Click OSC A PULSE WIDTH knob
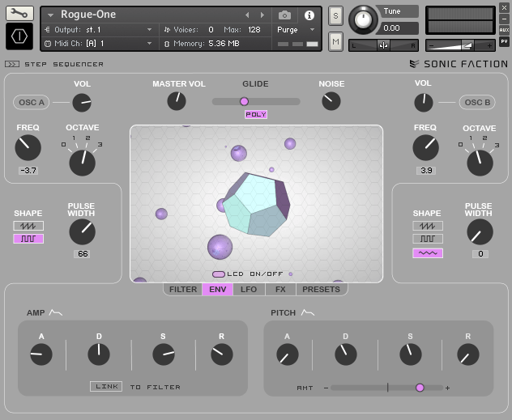 (83, 231)
